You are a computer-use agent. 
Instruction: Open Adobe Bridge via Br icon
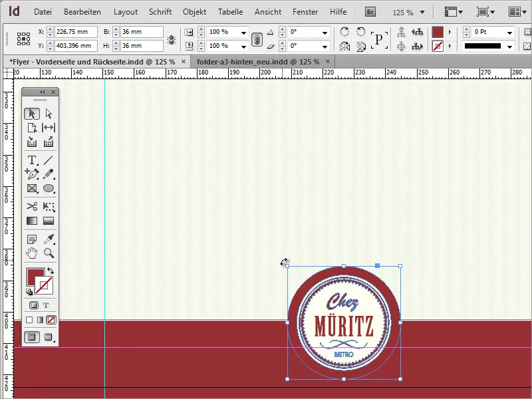pyautogui.click(x=370, y=12)
